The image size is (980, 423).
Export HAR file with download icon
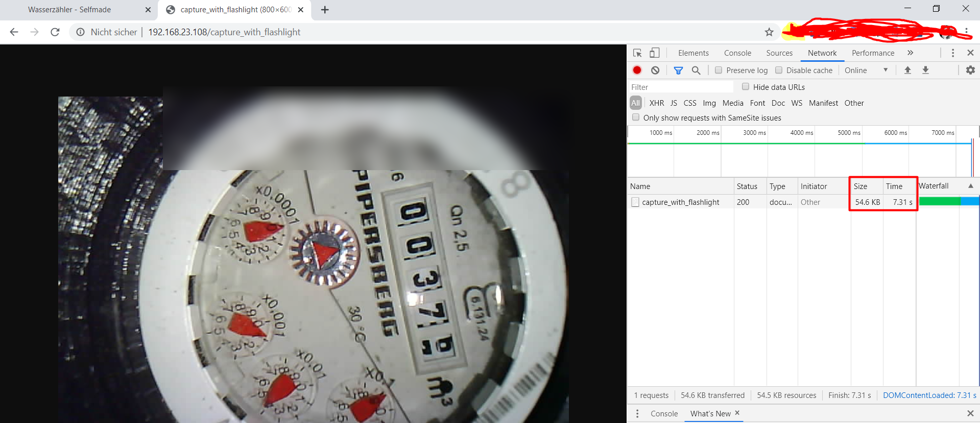click(925, 70)
